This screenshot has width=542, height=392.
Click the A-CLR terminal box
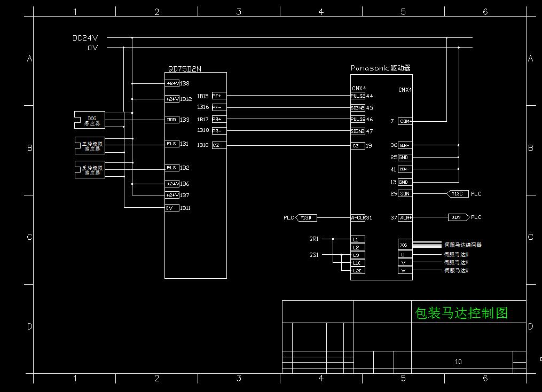(x=358, y=218)
